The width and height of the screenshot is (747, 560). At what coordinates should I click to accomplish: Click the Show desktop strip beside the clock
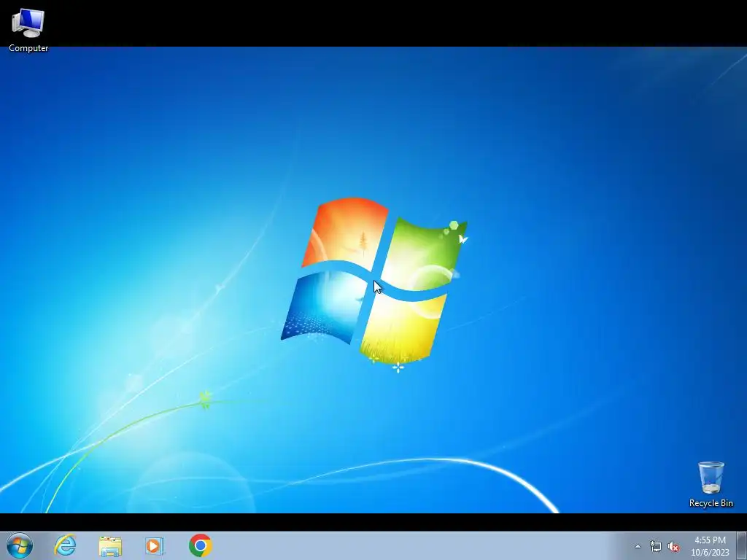pos(742,545)
